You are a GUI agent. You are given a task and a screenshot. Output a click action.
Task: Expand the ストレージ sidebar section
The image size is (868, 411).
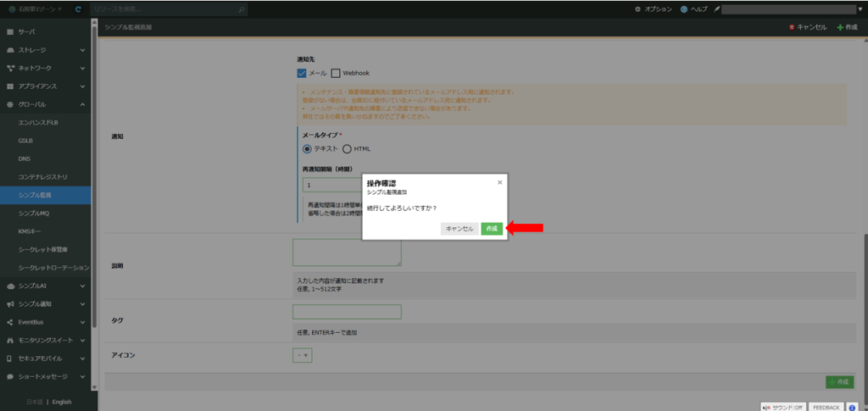pos(82,50)
